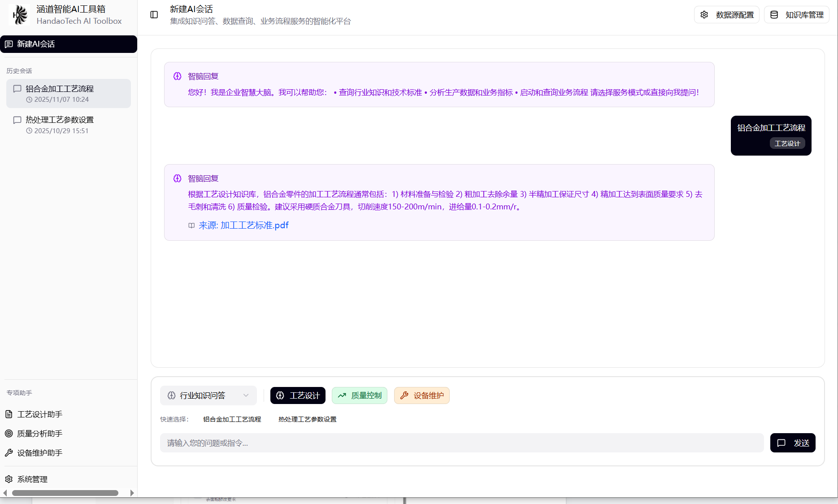Click the question input text field
The width and height of the screenshot is (838, 504).
pyautogui.click(x=461, y=443)
